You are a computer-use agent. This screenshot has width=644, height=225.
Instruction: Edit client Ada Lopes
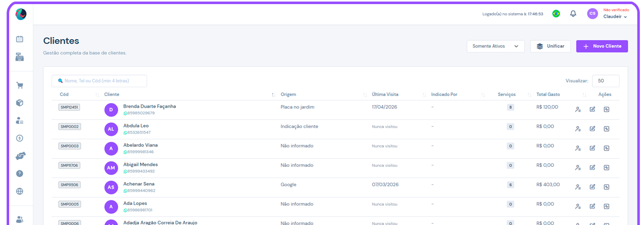[592, 206]
